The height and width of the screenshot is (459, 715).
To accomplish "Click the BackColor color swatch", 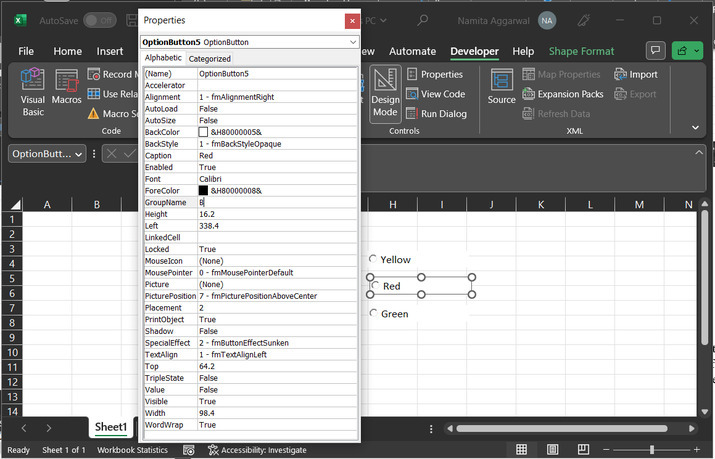I will pos(203,132).
